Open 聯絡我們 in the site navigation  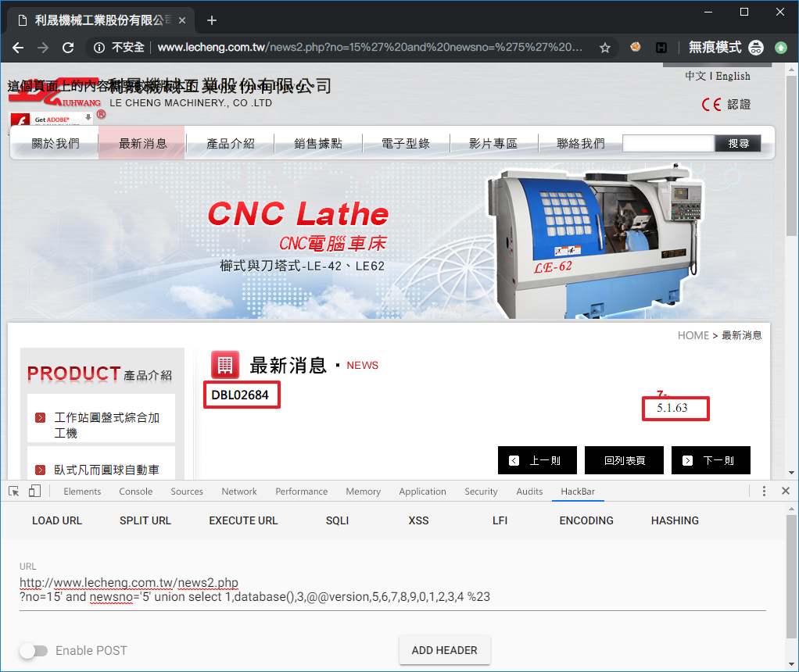[581, 144]
